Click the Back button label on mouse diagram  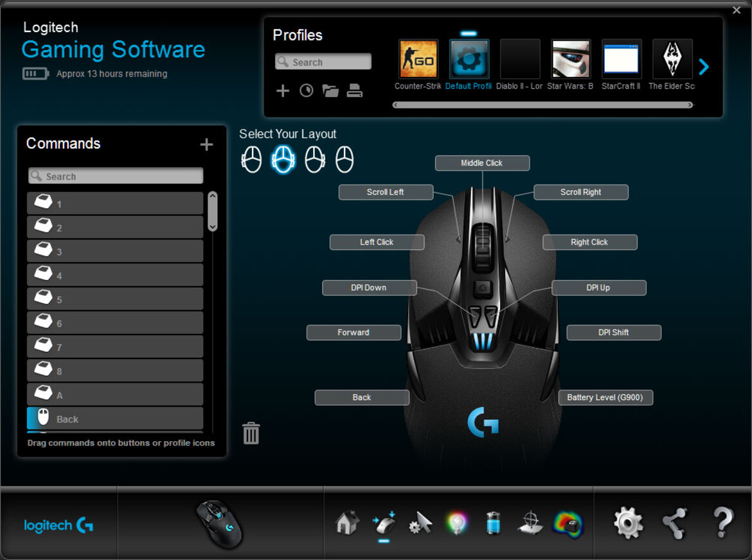coord(362,398)
